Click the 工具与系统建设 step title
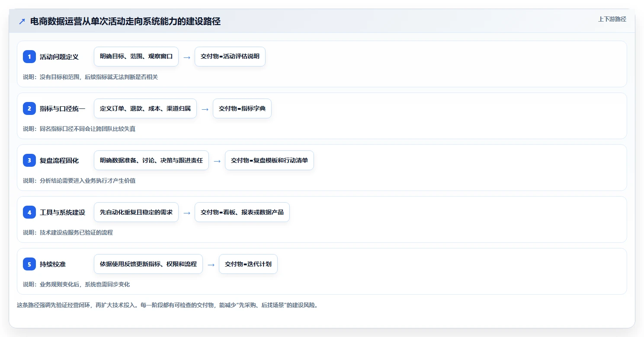This screenshot has width=644, height=337. click(x=62, y=212)
